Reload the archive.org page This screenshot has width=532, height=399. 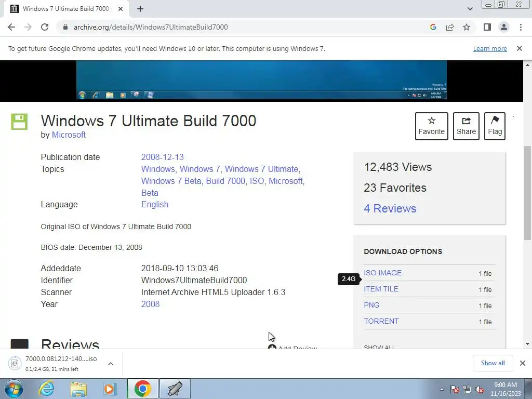point(45,27)
